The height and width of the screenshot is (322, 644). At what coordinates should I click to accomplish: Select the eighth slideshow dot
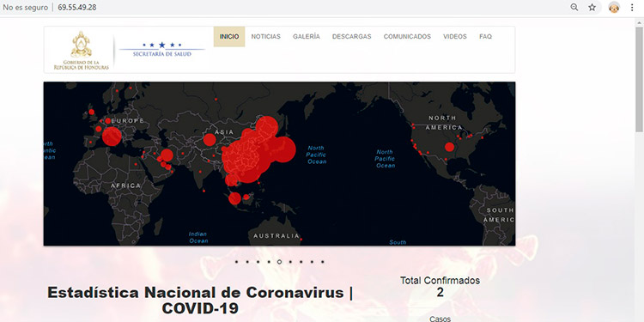(312, 262)
